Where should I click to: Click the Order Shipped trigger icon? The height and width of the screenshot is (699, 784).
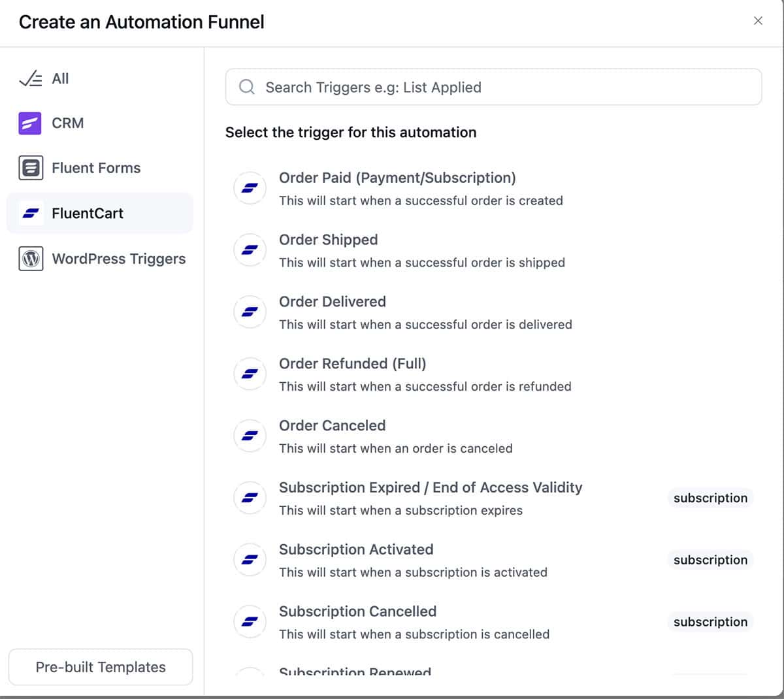(250, 250)
